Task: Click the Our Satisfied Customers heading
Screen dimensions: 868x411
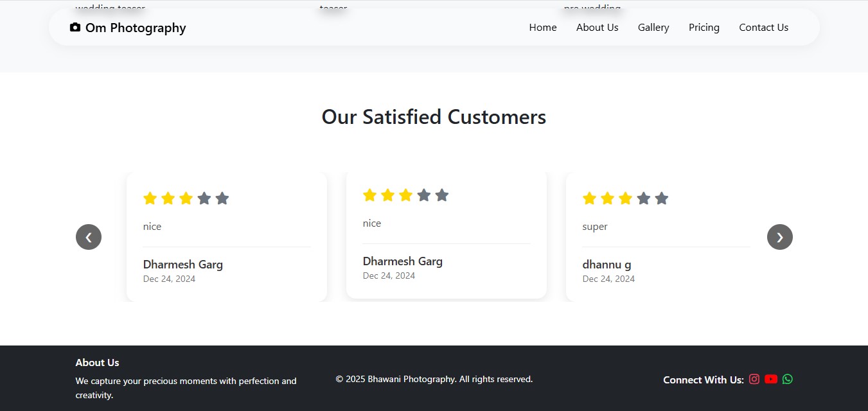Action: point(434,117)
